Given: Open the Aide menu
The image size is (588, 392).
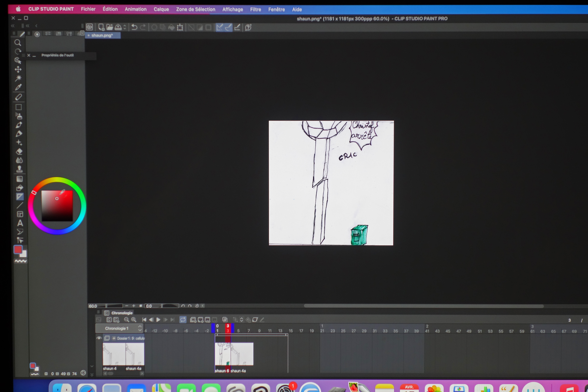Looking at the screenshot, I should point(297,9).
